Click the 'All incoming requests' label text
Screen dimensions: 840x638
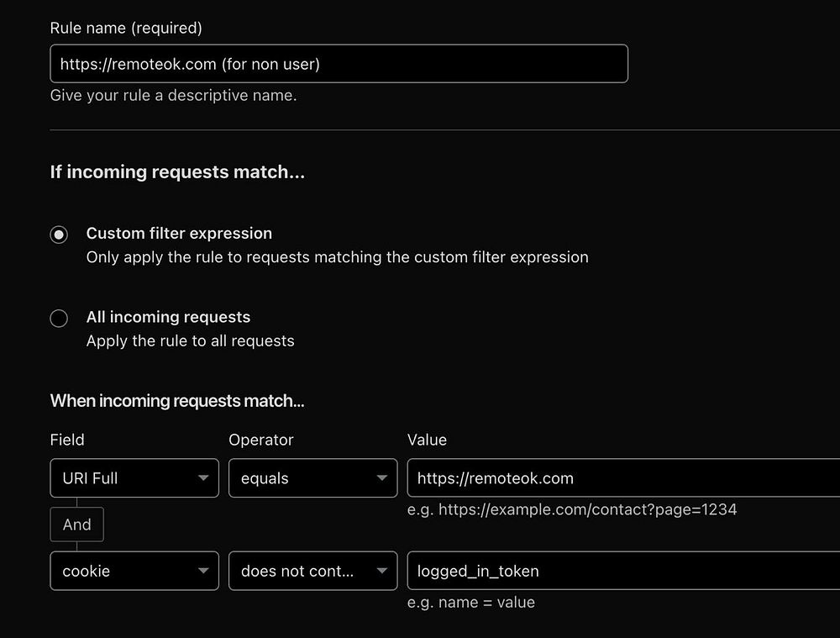click(x=168, y=317)
